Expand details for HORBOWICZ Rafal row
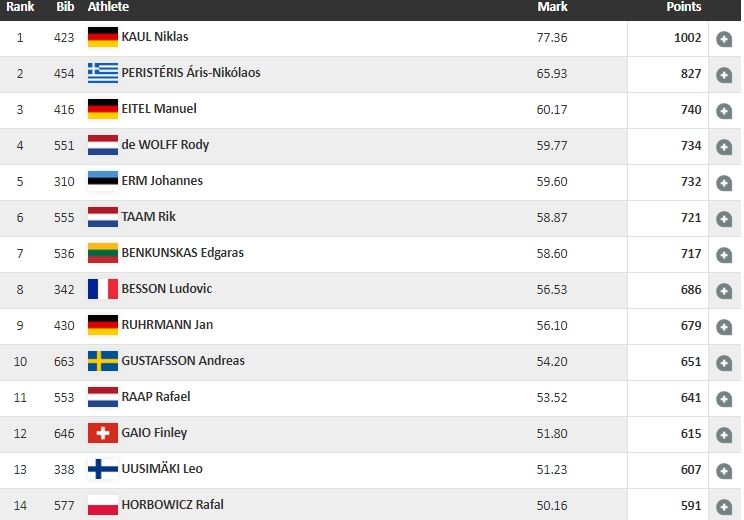 (724, 506)
